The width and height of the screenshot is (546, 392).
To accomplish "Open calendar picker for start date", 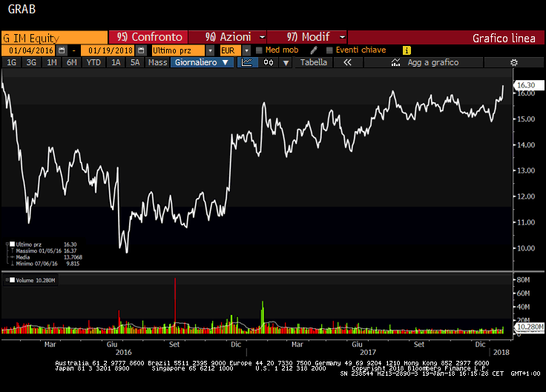I will [62, 50].
